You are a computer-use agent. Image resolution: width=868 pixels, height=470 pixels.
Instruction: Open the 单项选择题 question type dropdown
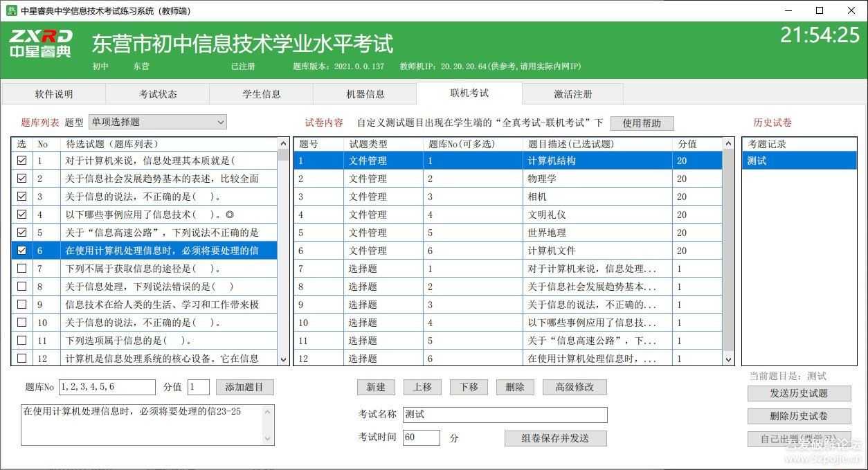click(220, 121)
